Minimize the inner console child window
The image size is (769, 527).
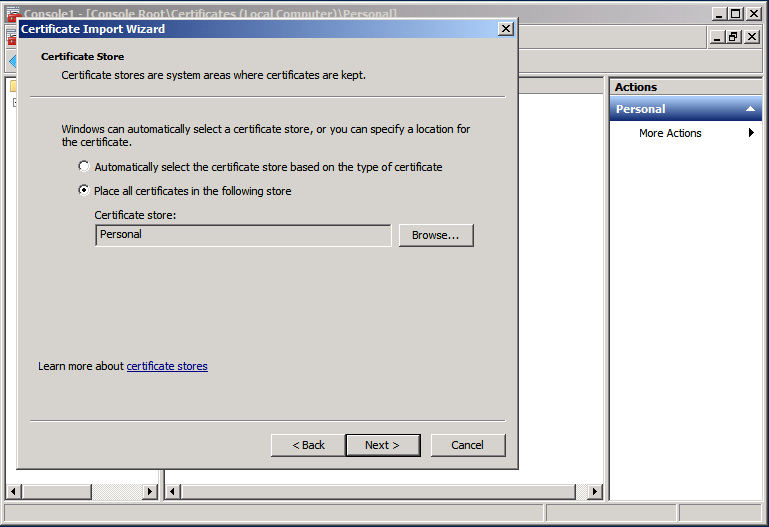pyautogui.click(x=717, y=37)
